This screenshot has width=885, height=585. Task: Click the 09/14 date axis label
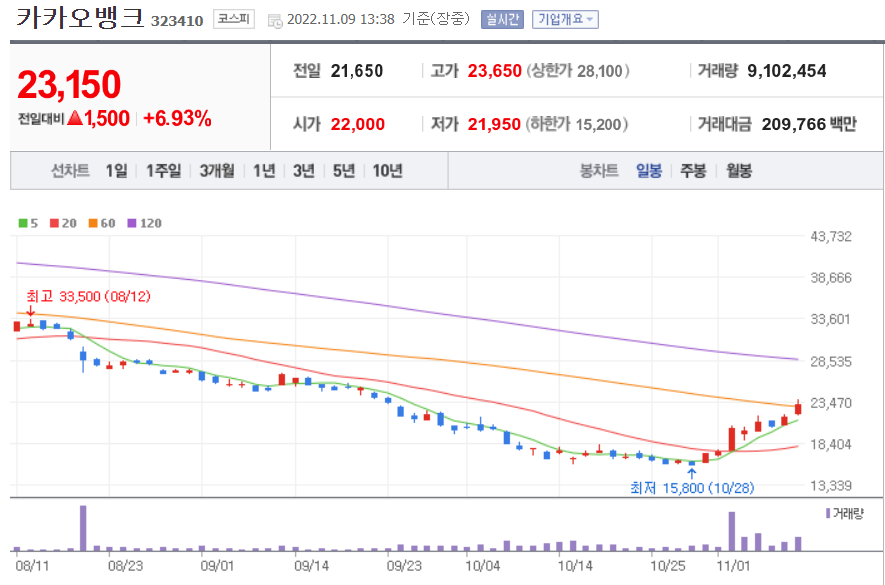(310, 566)
